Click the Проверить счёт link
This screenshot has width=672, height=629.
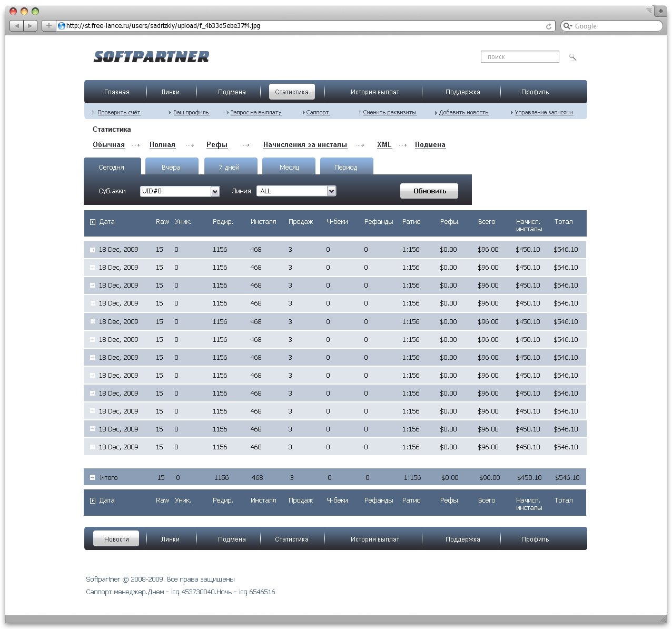coord(119,112)
